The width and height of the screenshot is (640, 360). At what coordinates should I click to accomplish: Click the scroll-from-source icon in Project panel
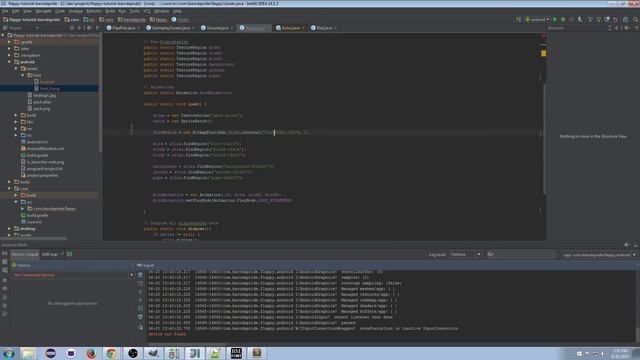[72, 28]
